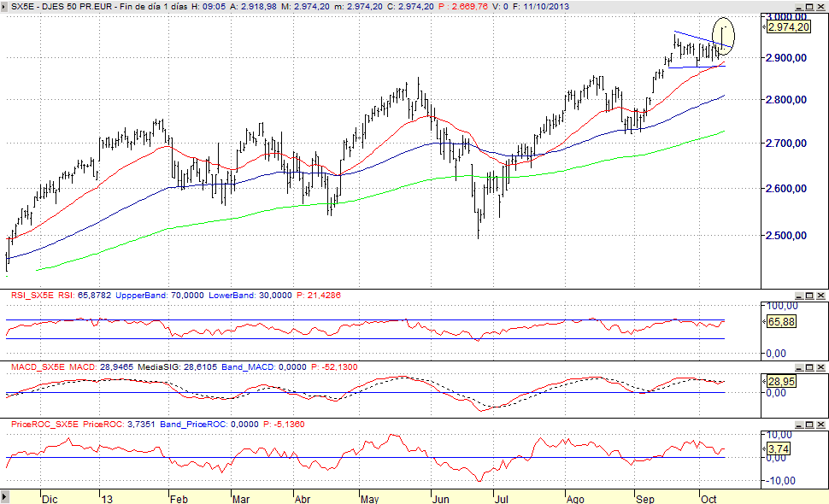Click the 2.500,00 price axis label
829x504 pixels.
click(786, 236)
